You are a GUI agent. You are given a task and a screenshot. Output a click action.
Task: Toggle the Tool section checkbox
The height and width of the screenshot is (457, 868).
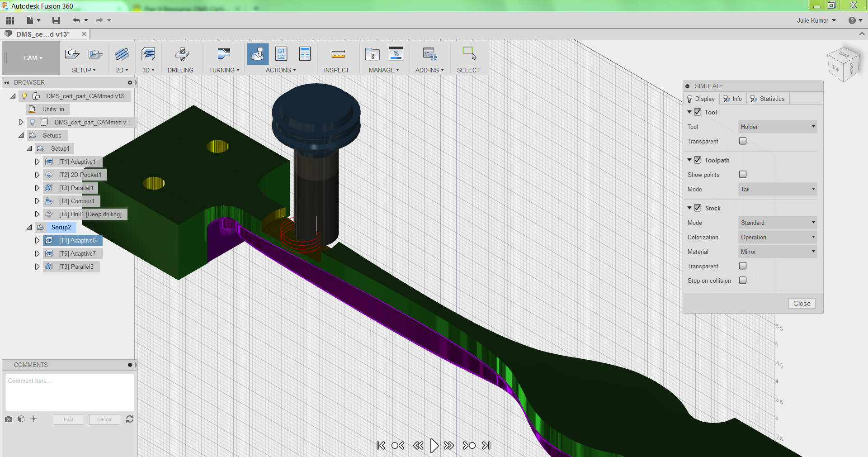pos(698,112)
